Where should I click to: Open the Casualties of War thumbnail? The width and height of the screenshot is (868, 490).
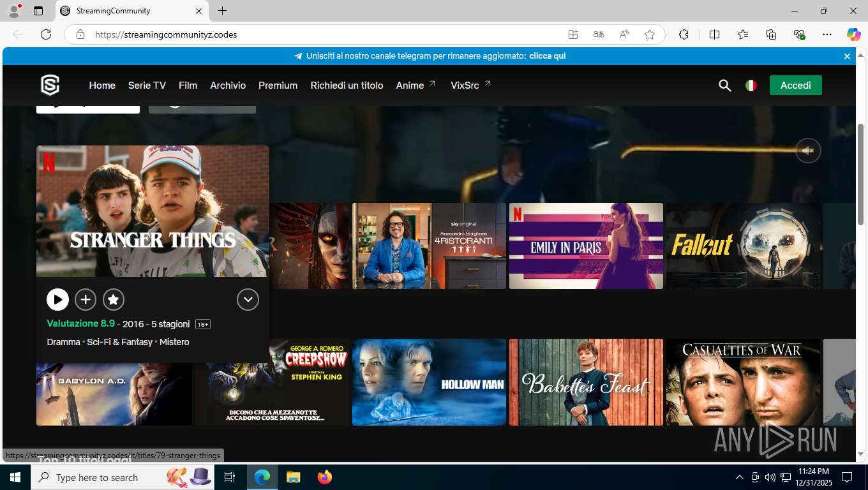tap(743, 382)
